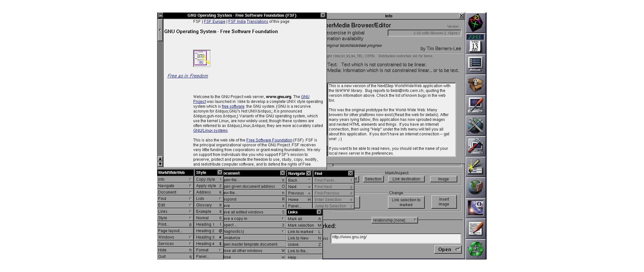
Task: Choose Next in Navigate menu
Action: click(x=299, y=187)
